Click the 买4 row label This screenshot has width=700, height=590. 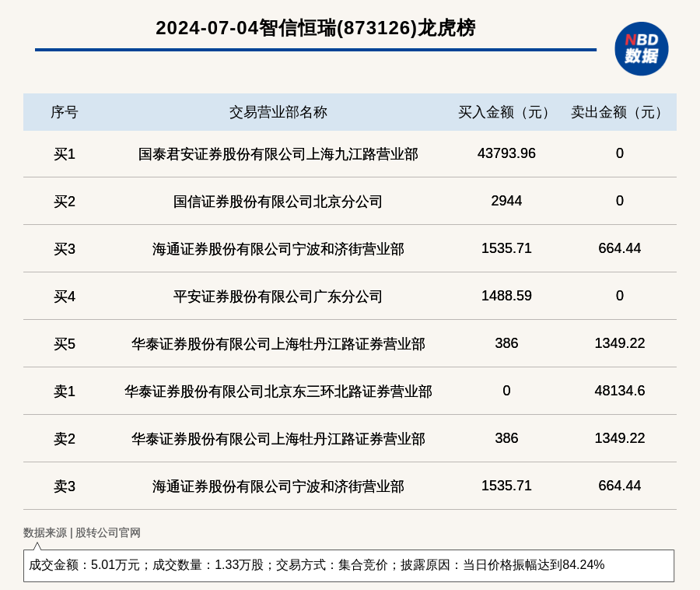coord(65,297)
